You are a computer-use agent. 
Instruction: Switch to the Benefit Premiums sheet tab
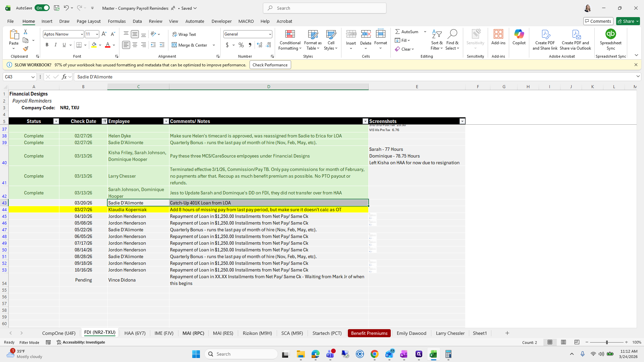click(x=369, y=333)
